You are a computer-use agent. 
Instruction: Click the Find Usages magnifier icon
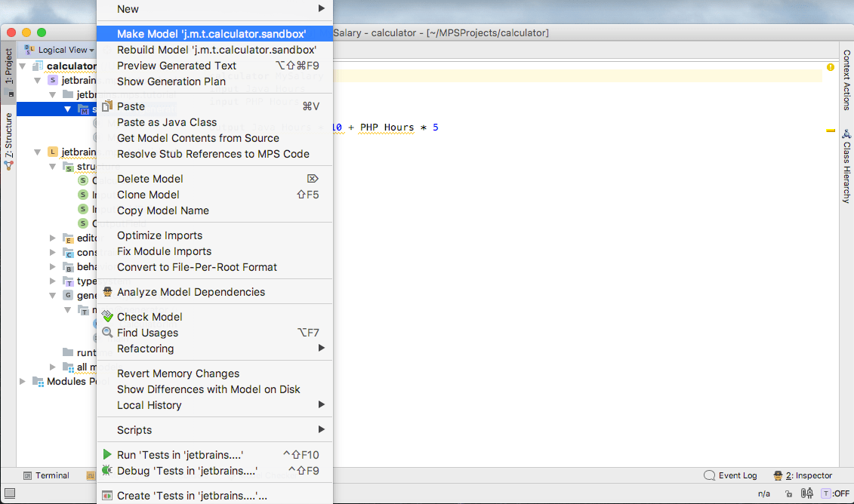107,333
